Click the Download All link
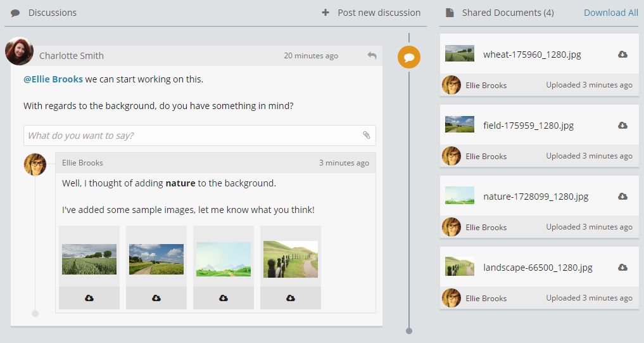The width and height of the screenshot is (644, 343). pos(610,13)
